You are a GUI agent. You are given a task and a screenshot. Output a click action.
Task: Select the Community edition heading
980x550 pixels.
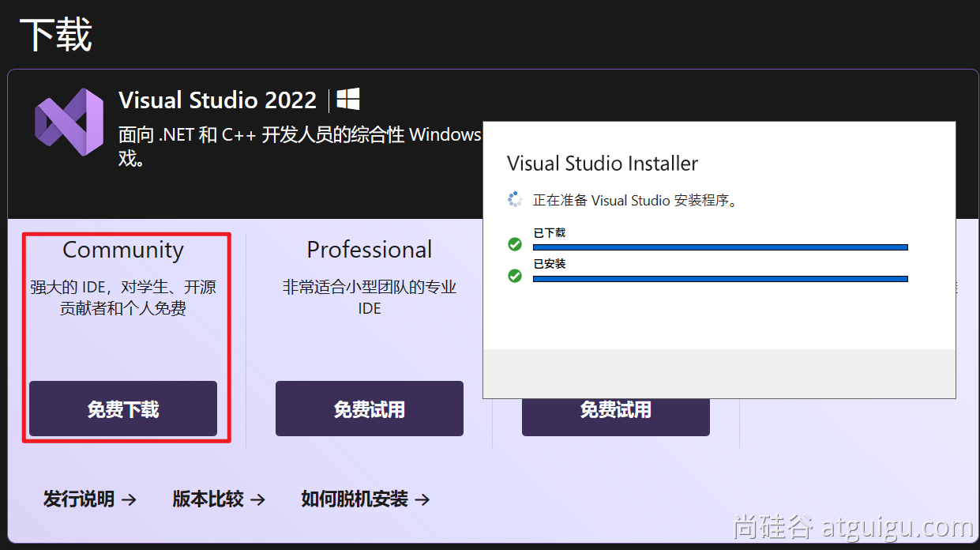coord(123,250)
